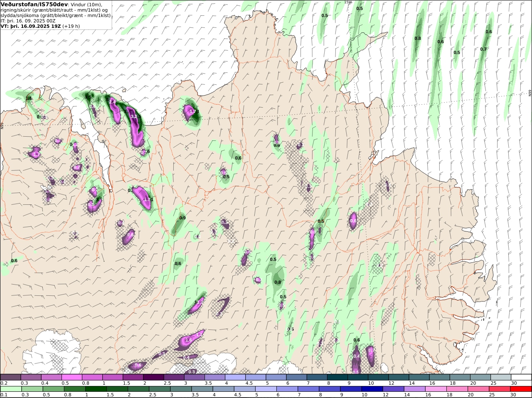The height and width of the screenshot is (398, 532).
Task: Pick the upper legend swatch labeled 3.5
Action: point(214,377)
